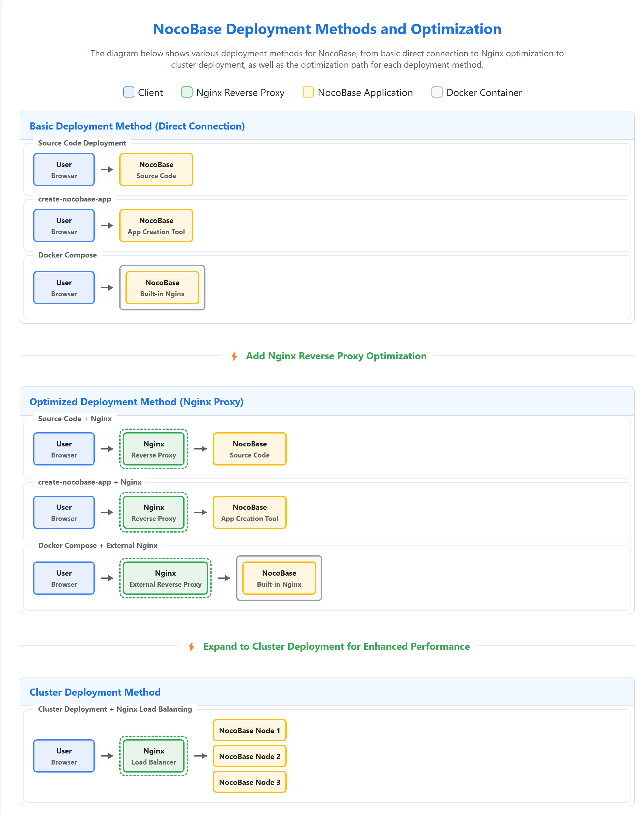Click the Source Code Deployment group label
Image resolution: width=644 pixels, height=815 pixels.
tap(82, 143)
